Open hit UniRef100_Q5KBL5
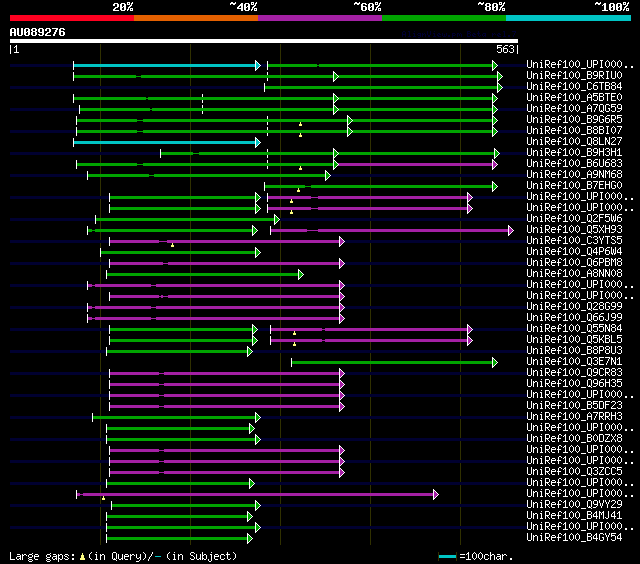The image size is (640, 564). (x=574, y=340)
